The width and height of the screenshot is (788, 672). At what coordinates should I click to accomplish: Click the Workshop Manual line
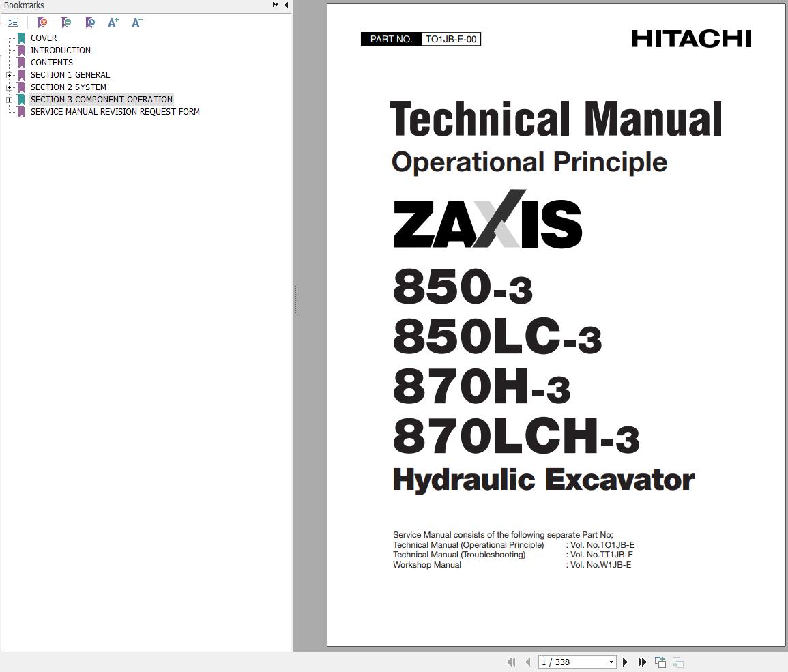[512, 565]
